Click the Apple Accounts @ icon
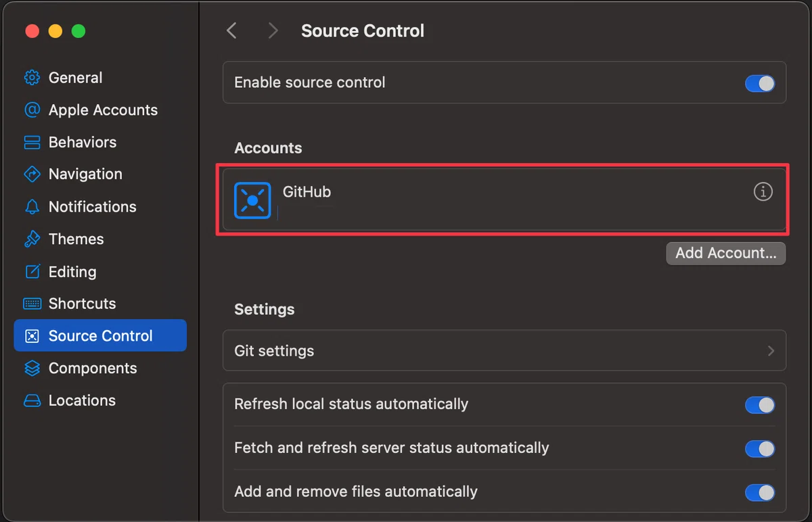Viewport: 812px width, 522px height. [32, 110]
